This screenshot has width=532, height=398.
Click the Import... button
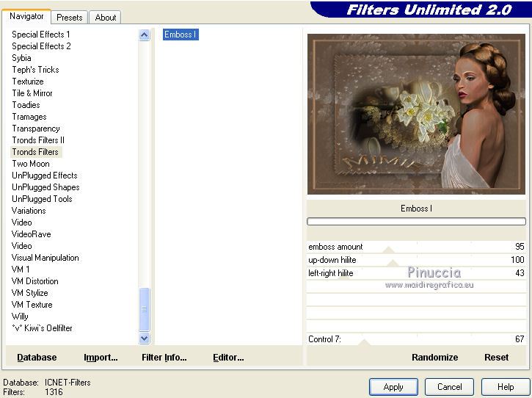point(101,358)
